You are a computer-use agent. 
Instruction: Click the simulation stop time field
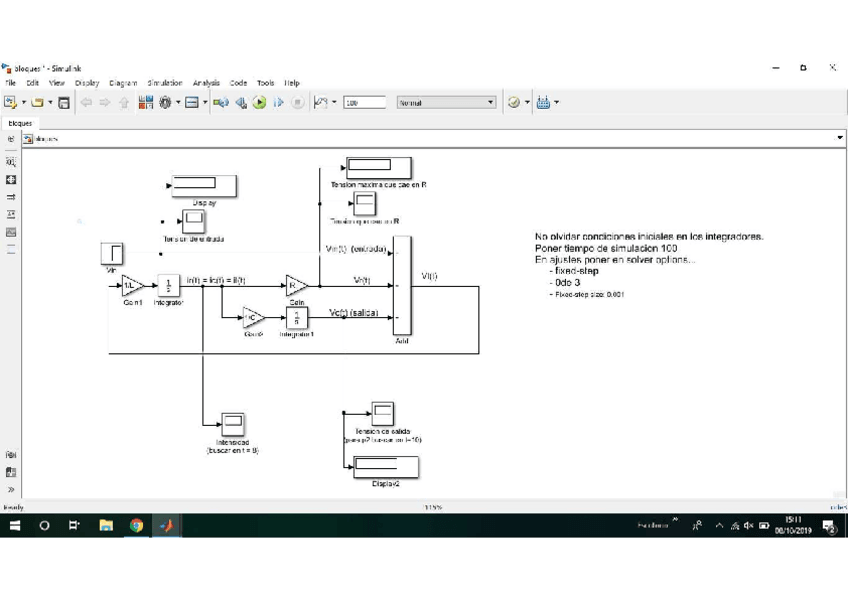coord(364,102)
